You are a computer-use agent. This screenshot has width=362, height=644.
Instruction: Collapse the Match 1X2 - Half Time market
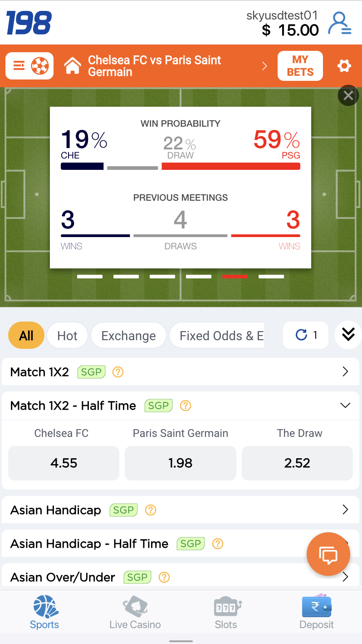(x=345, y=406)
